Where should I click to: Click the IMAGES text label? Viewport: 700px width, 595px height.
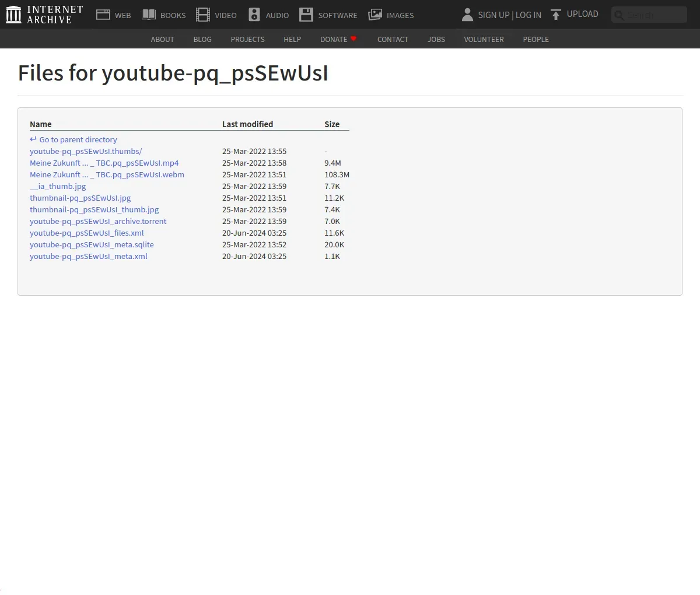[400, 15]
